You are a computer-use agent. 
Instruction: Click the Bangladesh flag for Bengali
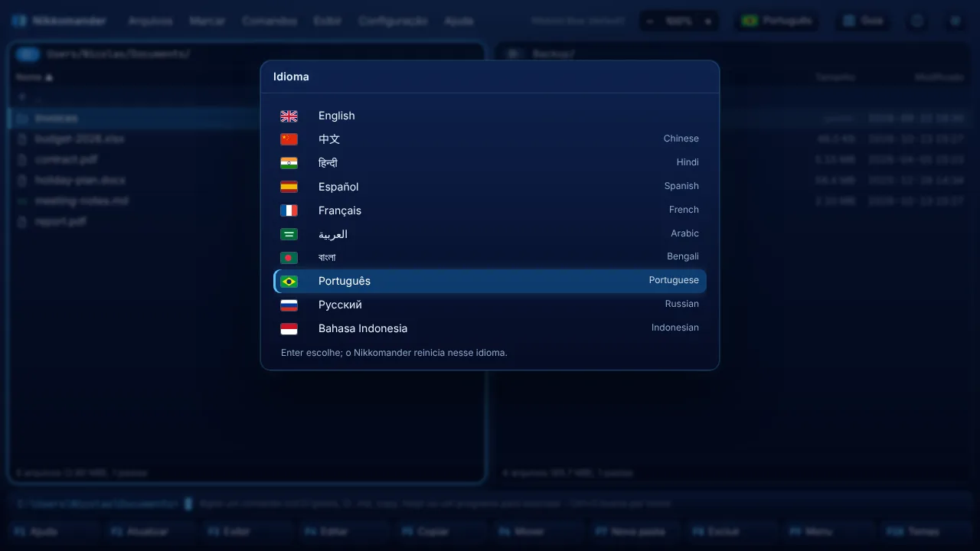tap(289, 258)
